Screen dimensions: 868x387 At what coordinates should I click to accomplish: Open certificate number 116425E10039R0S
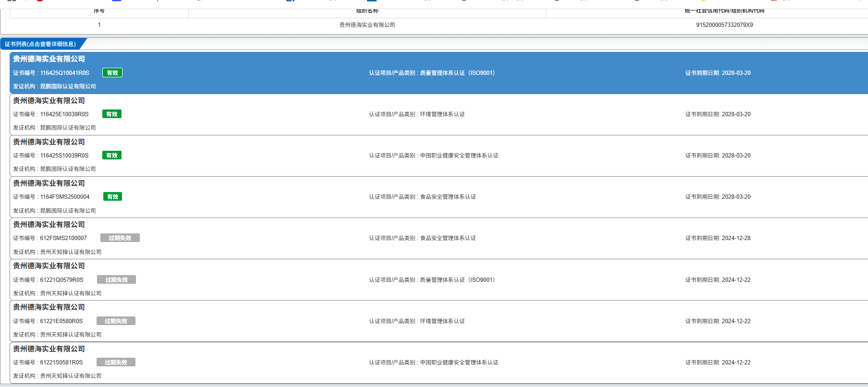pyautogui.click(x=64, y=114)
